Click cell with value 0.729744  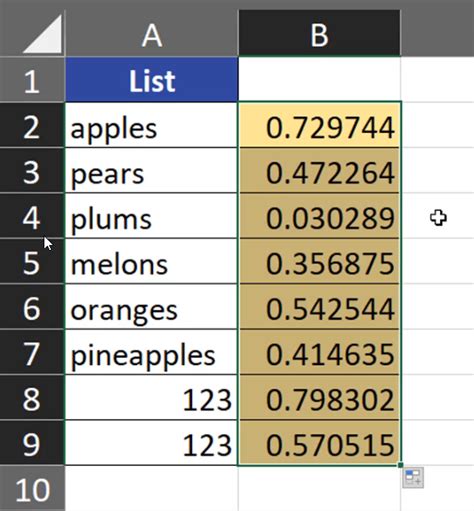(x=320, y=125)
